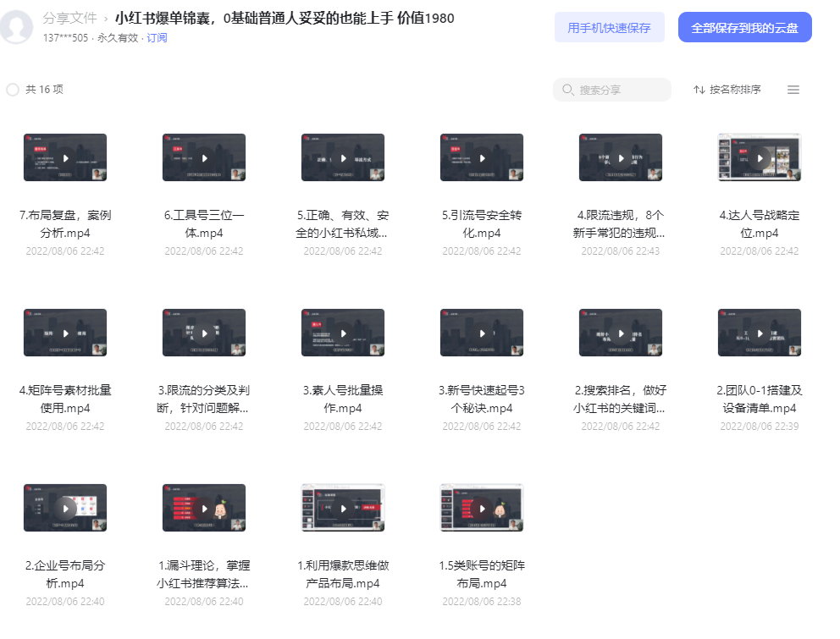Open the 按名称排序 sort dropdown
840x639 pixels.
(x=727, y=90)
